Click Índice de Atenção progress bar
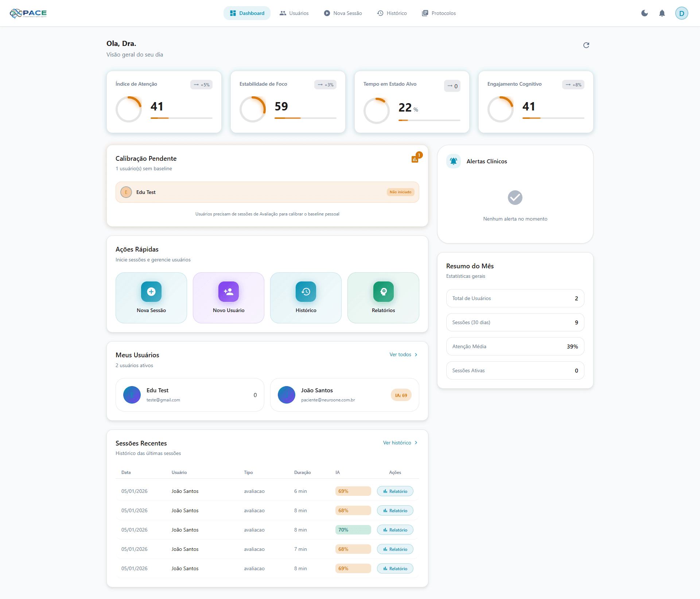 pyautogui.click(x=182, y=118)
